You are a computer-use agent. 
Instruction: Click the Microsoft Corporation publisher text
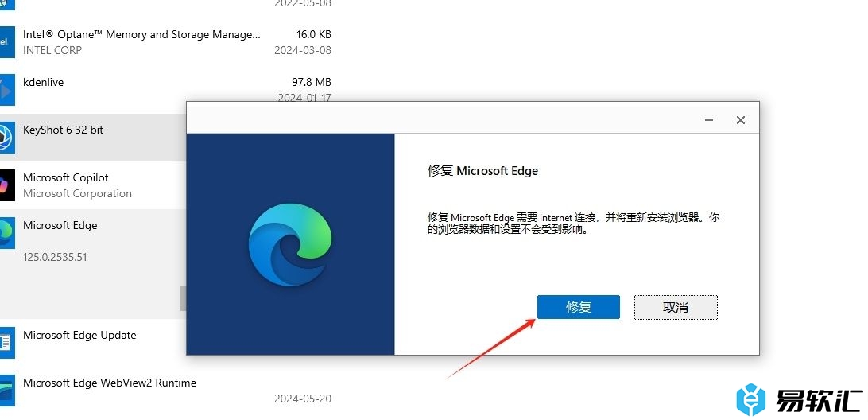pyautogui.click(x=78, y=193)
